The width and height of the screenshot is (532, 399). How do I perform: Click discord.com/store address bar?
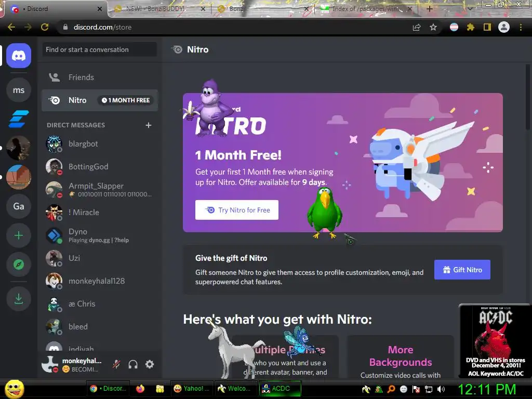234,27
